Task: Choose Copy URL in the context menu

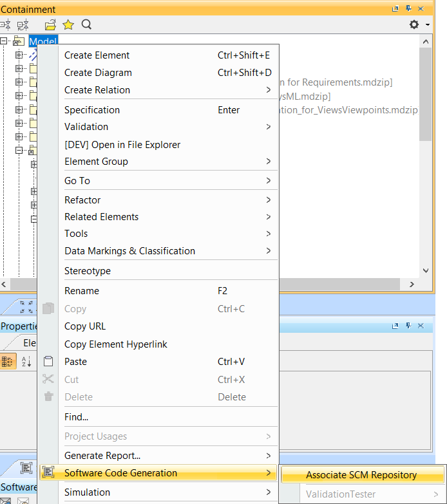Action: tap(158, 326)
